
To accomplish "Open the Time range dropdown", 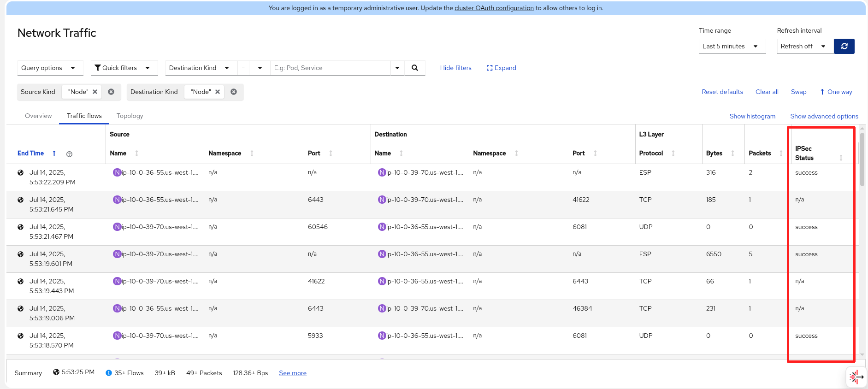I will (732, 46).
